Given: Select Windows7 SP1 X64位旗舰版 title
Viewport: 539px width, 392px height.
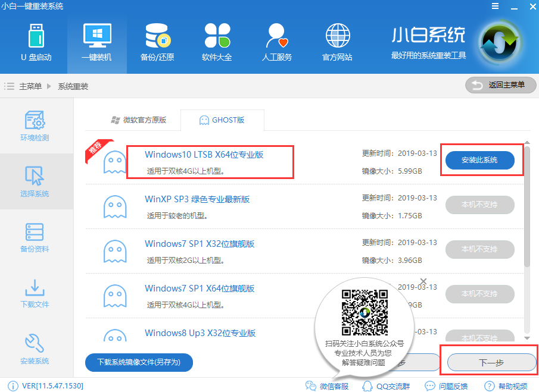Looking at the screenshot, I should [x=200, y=288].
